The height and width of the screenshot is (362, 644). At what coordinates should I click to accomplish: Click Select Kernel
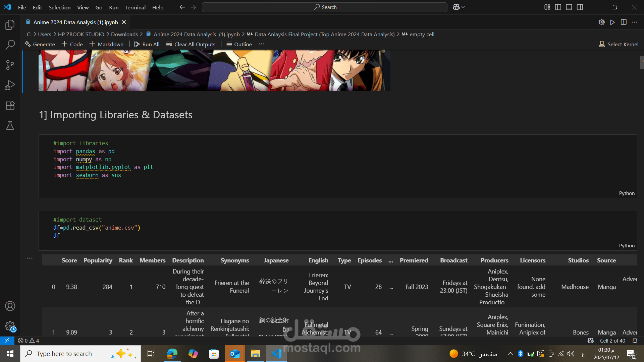point(619,44)
